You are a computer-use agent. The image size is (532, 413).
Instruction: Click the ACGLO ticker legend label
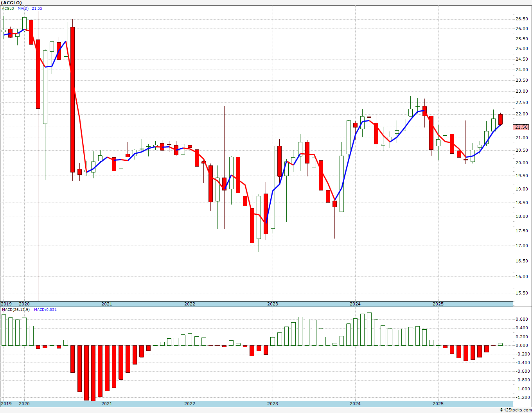(8, 9)
